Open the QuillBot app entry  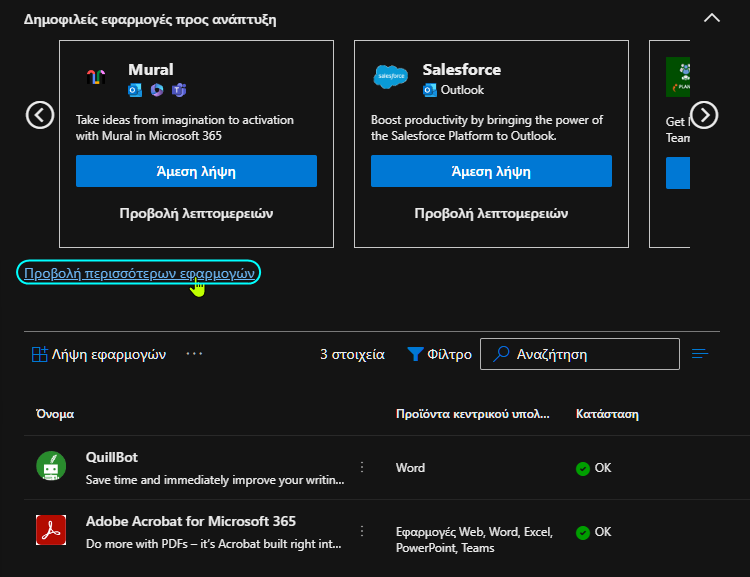pyautogui.click(x=111, y=457)
